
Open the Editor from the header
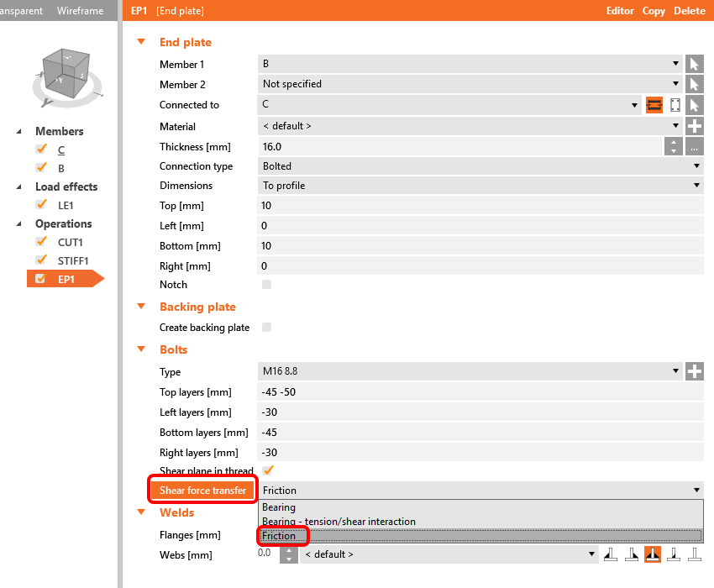(x=620, y=11)
